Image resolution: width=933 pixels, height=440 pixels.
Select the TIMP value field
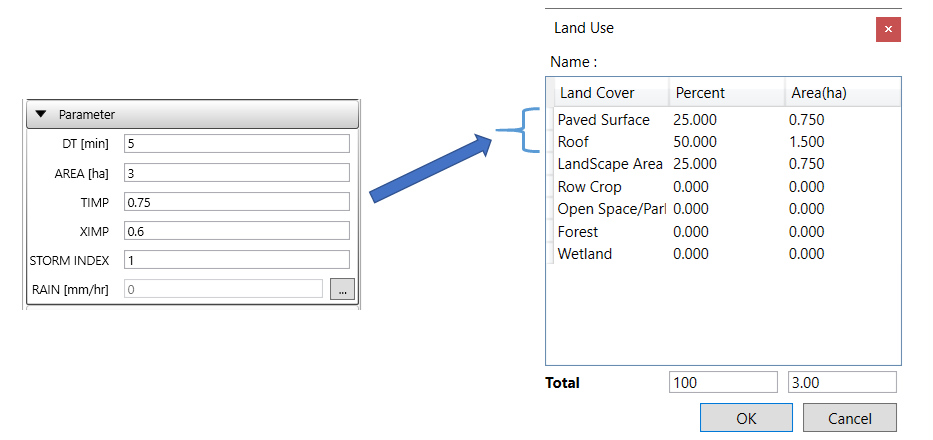click(236, 202)
